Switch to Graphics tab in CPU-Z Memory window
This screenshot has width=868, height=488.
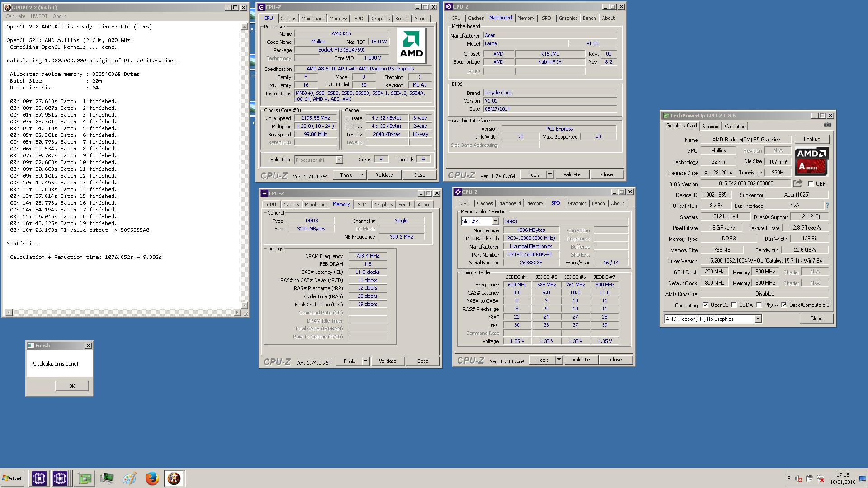coord(383,205)
